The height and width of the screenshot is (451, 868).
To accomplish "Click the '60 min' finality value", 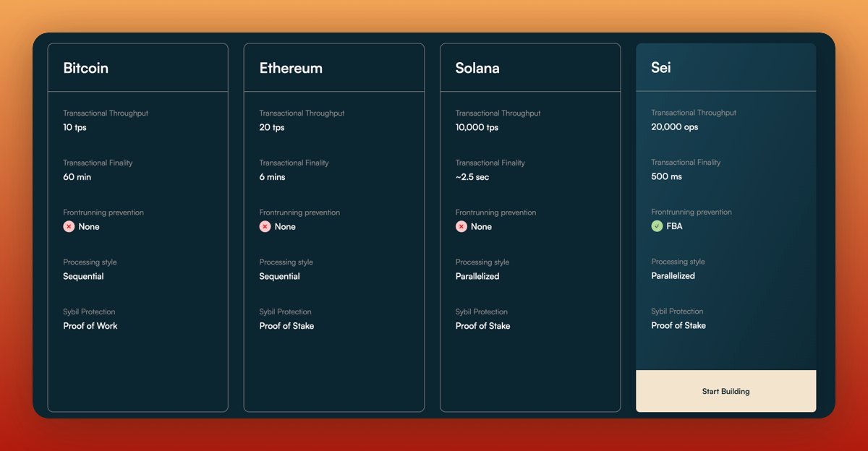I will click(x=77, y=177).
